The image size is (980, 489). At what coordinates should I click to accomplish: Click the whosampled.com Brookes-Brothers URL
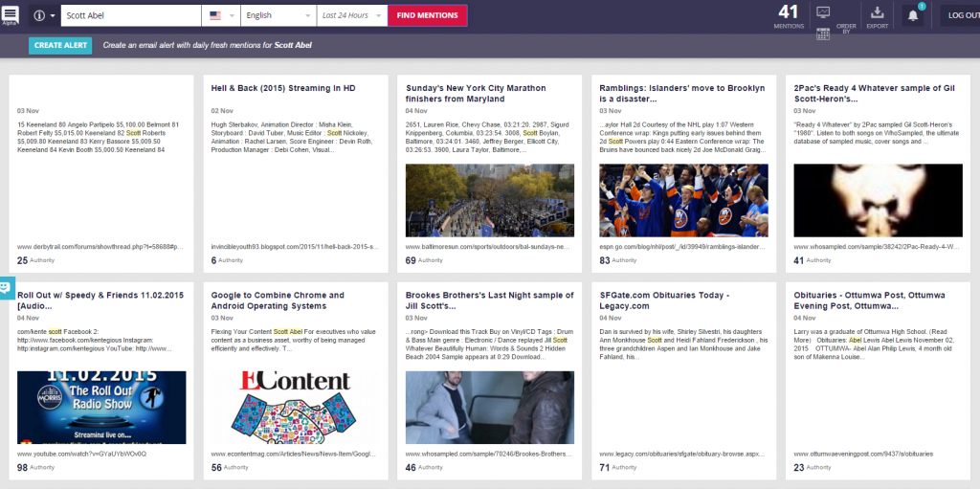(x=488, y=454)
